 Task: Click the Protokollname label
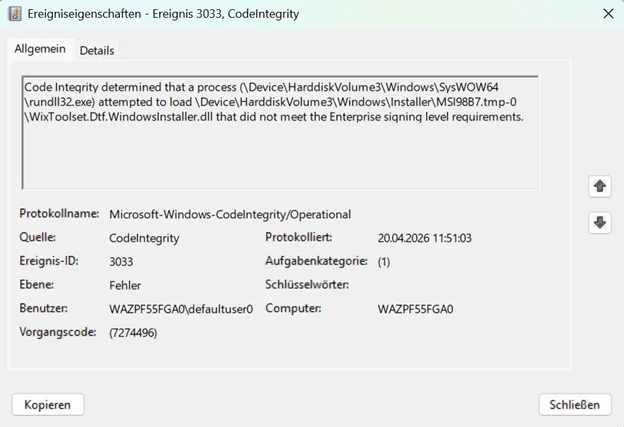point(59,214)
